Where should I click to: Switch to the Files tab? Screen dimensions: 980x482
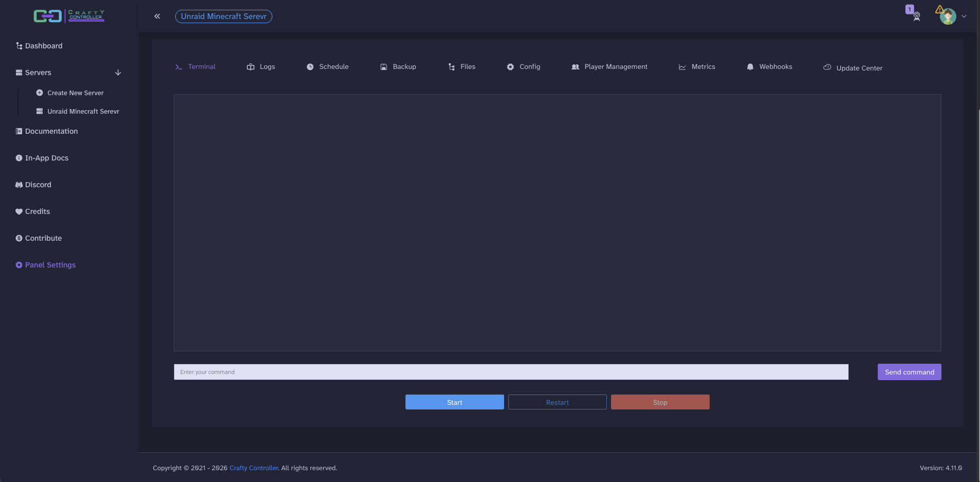pyautogui.click(x=461, y=67)
